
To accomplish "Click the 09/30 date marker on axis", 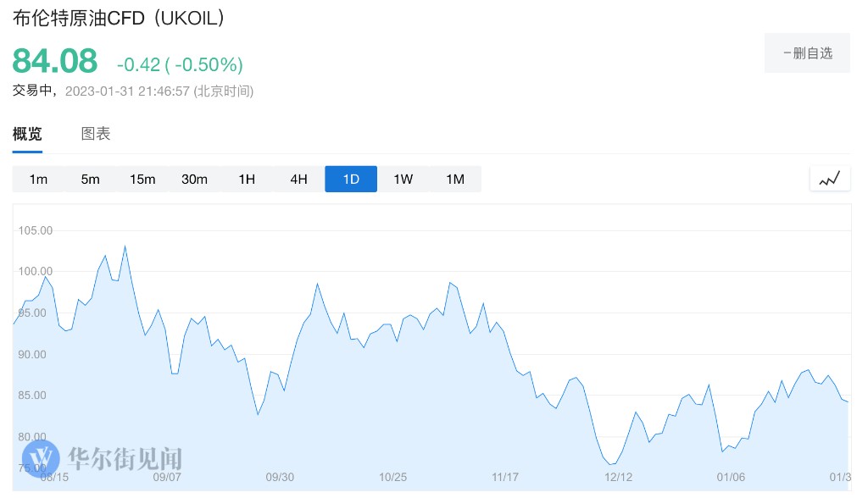I will (x=280, y=477).
